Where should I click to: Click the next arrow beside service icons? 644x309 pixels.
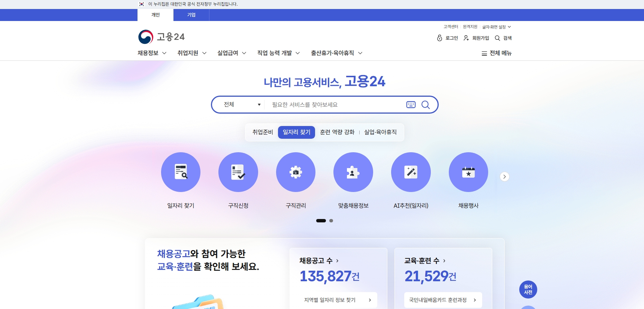(x=505, y=177)
